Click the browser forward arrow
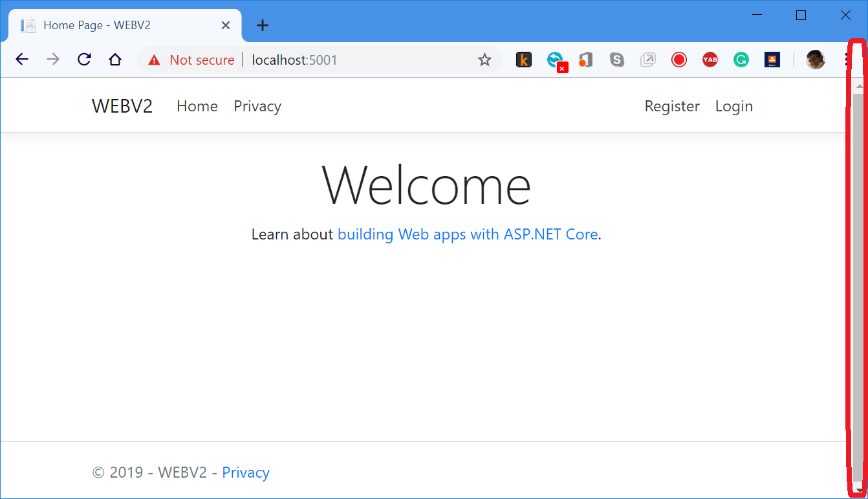The height and width of the screenshot is (499, 868). point(53,60)
